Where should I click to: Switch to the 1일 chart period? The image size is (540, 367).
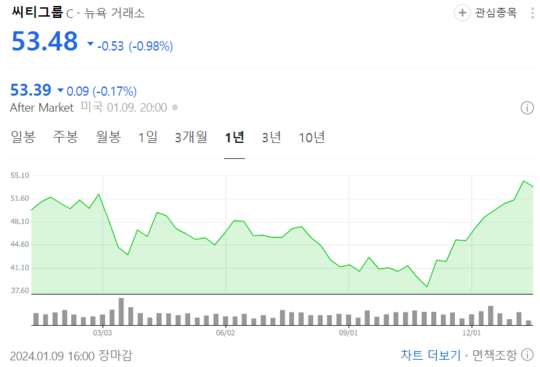pos(148,137)
